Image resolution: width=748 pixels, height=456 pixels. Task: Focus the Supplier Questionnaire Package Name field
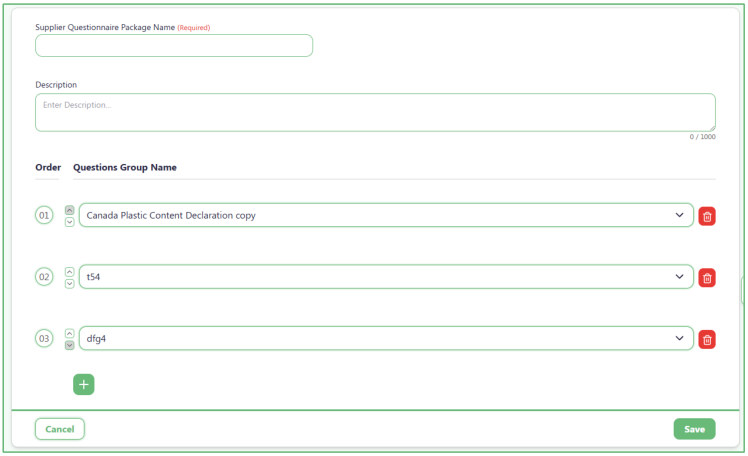(174, 46)
